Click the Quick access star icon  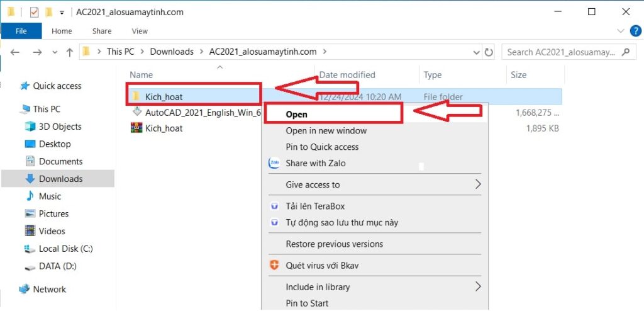[x=25, y=86]
